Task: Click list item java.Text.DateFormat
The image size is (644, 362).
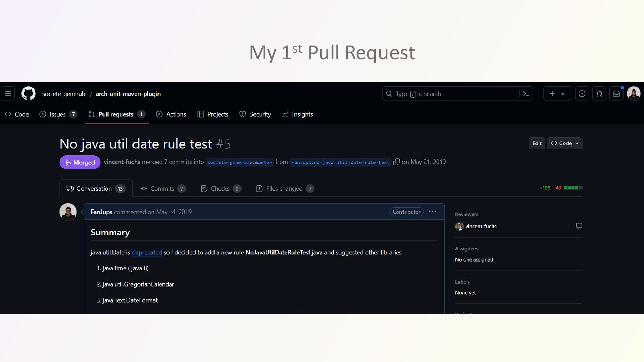Action: click(x=130, y=300)
